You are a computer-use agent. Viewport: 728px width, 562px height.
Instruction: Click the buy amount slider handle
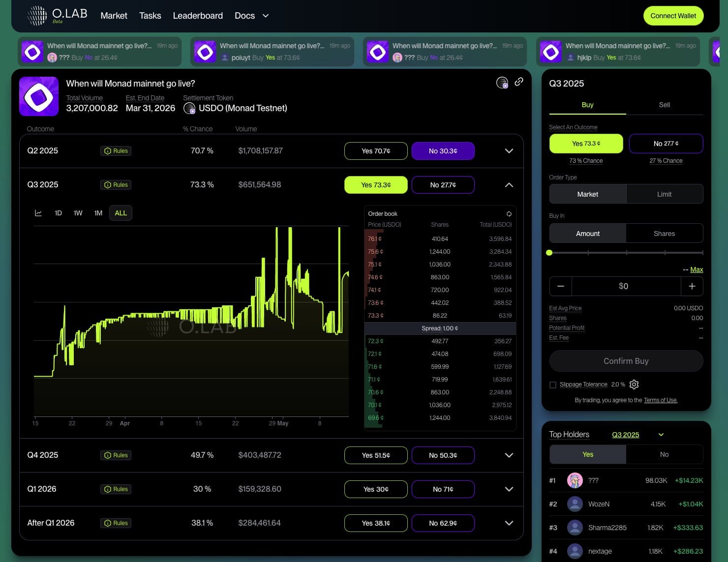pos(549,253)
